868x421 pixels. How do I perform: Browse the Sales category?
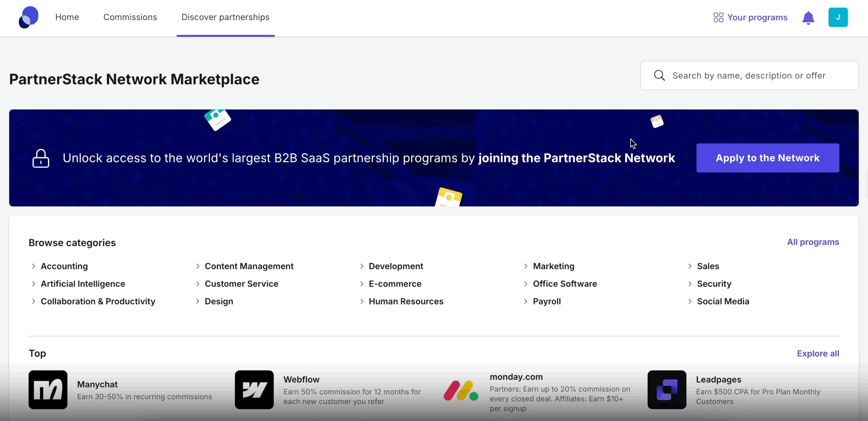click(x=708, y=266)
